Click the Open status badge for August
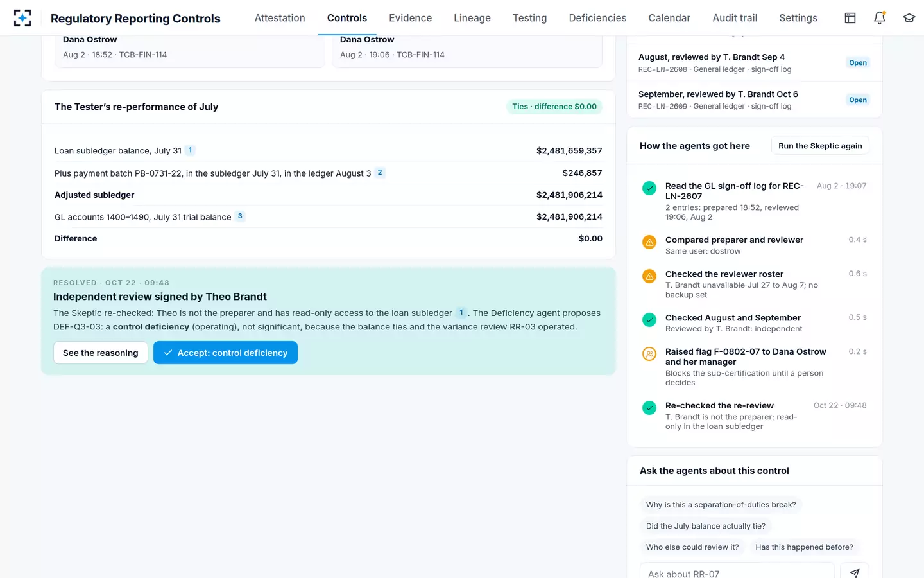924x578 pixels. coord(858,63)
